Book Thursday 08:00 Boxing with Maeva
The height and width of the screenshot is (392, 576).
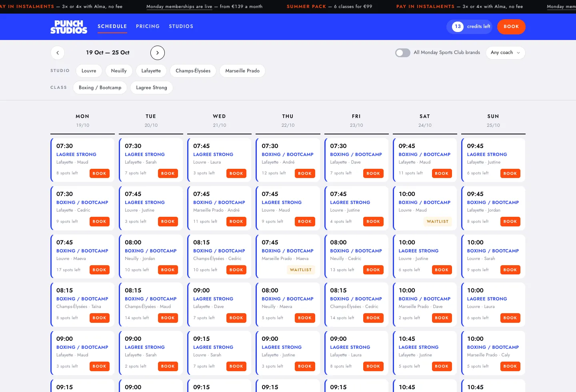click(x=305, y=318)
